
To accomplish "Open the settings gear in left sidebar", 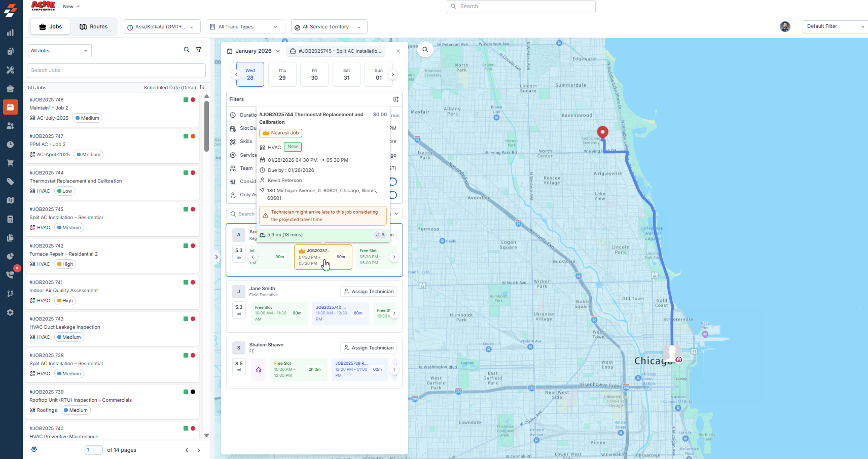I will 10,312.
